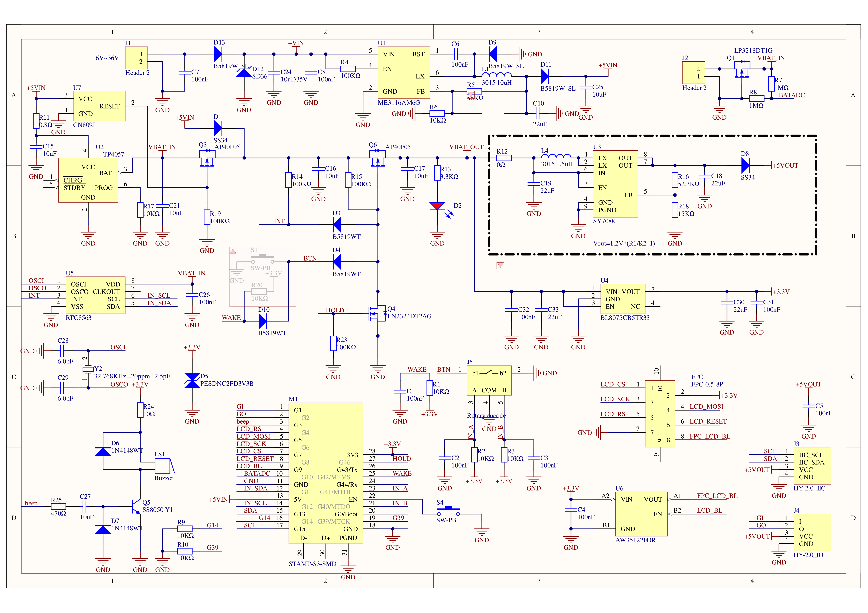Click the BATADC net label near R8

[x=792, y=95]
